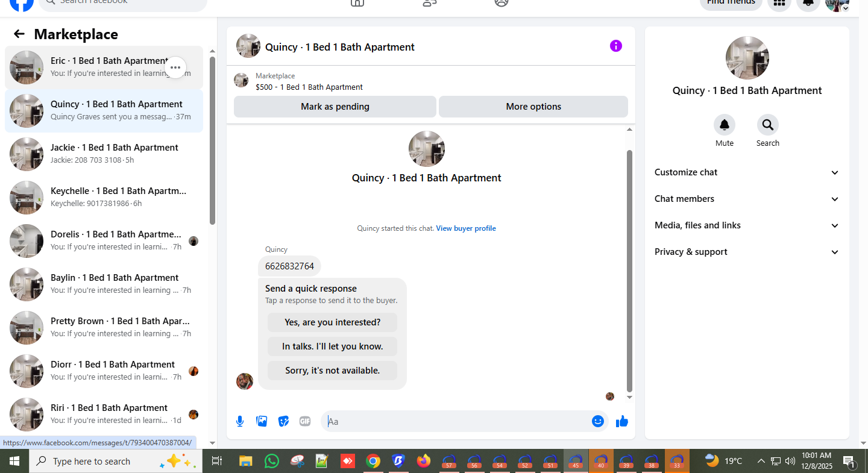Choose a sticker from the sticker icon
868x473 pixels.
point(283,421)
